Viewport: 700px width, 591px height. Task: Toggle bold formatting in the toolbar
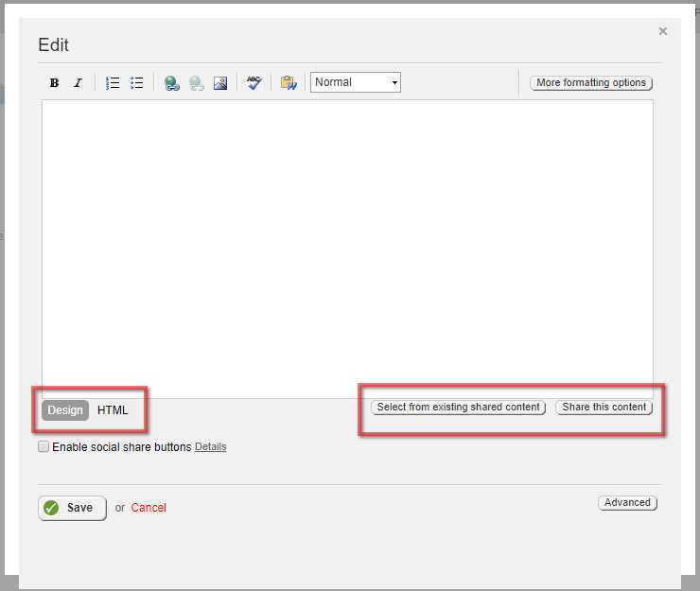(x=55, y=83)
